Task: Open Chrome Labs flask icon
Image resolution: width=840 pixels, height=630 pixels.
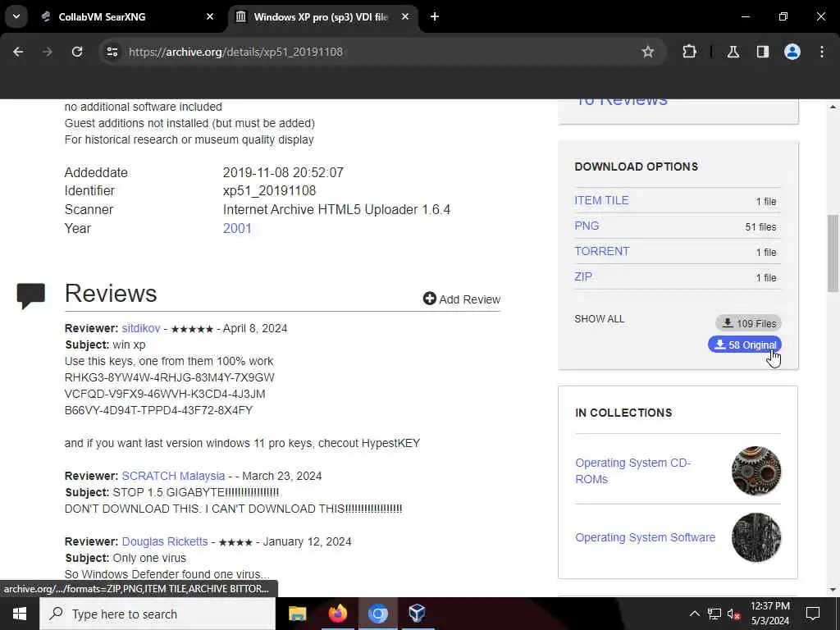Action: pos(733,52)
